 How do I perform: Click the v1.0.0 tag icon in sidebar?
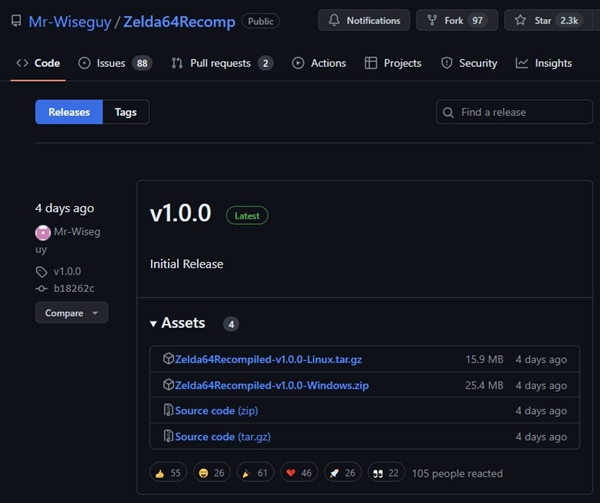41,271
